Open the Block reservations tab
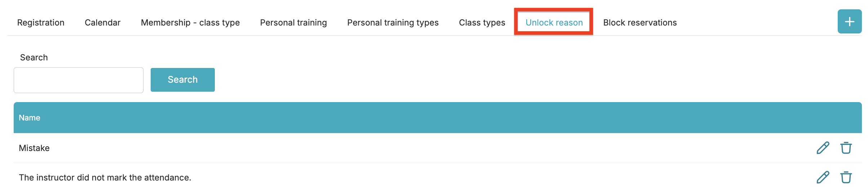The width and height of the screenshot is (868, 192). click(x=640, y=23)
